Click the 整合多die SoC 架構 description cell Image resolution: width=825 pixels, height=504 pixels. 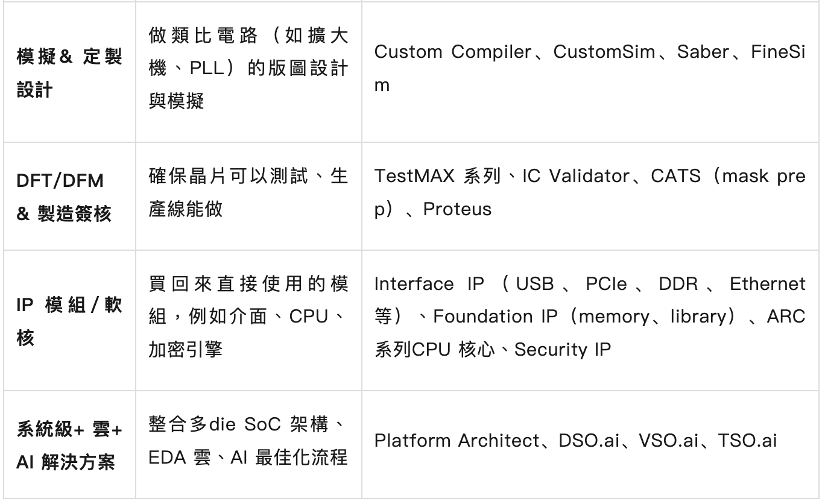[248, 441]
